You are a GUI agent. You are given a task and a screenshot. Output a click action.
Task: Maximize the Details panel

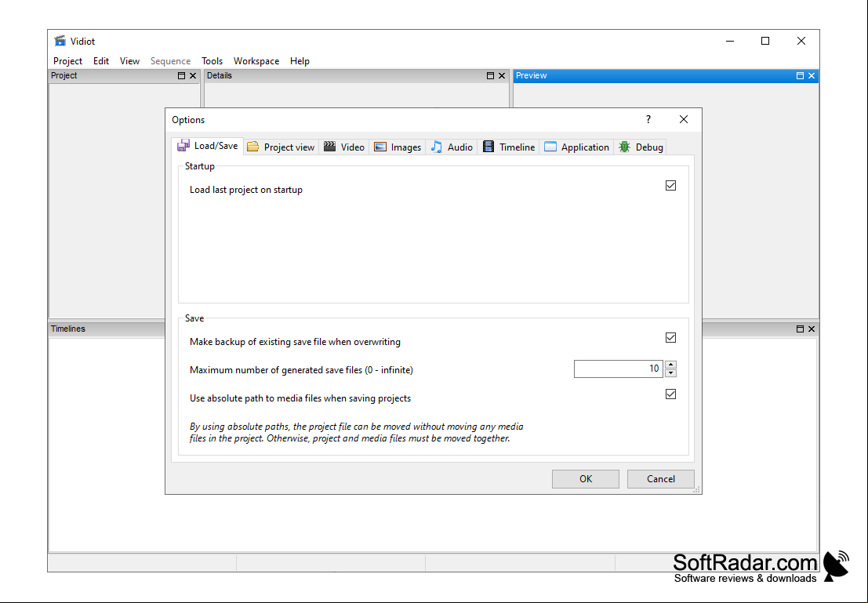click(491, 76)
